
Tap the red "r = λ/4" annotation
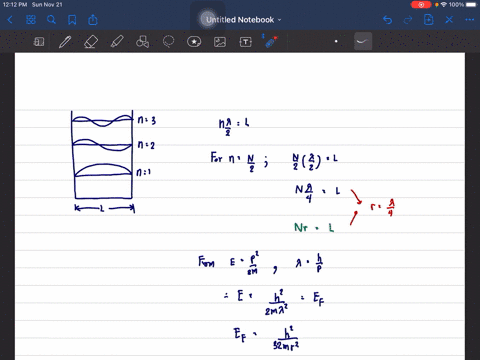383,207
